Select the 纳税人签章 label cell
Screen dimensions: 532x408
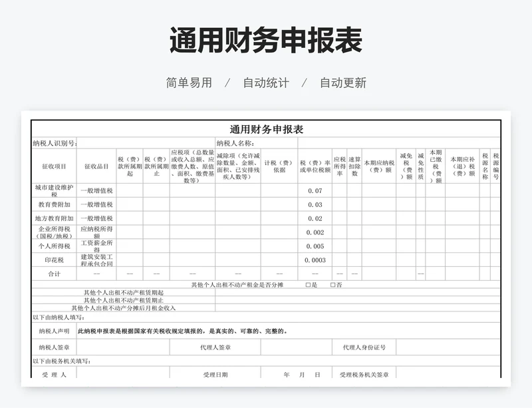point(55,347)
